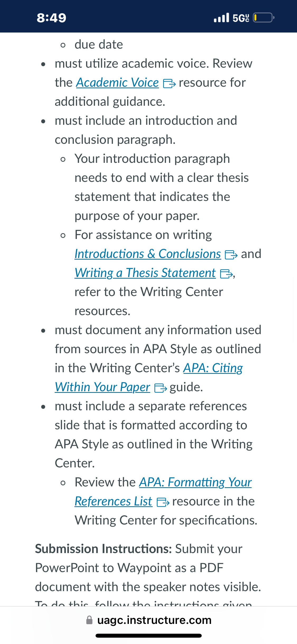Open References List link text

[x=114, y=501]
